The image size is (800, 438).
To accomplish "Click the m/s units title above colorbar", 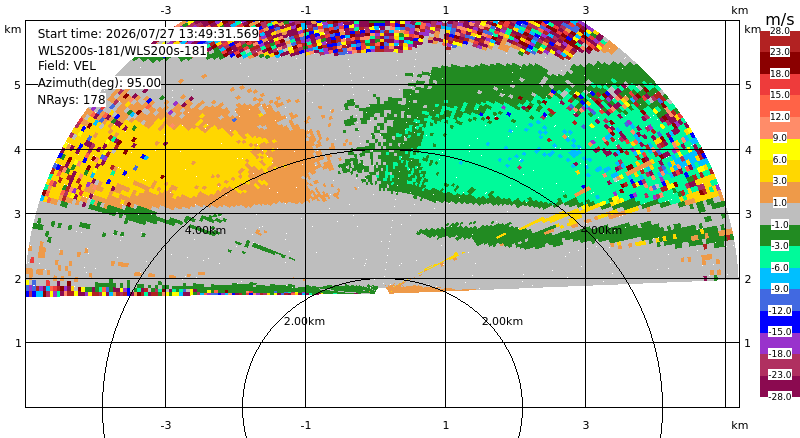I will [x=780, y=19].
